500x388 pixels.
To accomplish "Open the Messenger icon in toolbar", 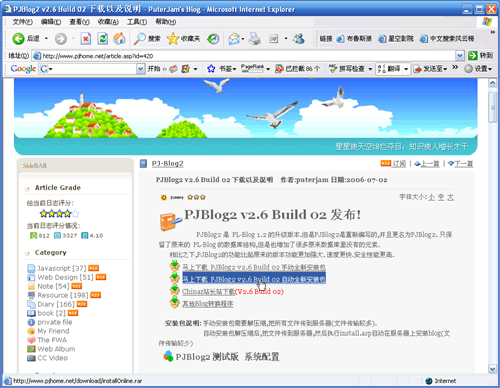I will click(x=299, y=39).
